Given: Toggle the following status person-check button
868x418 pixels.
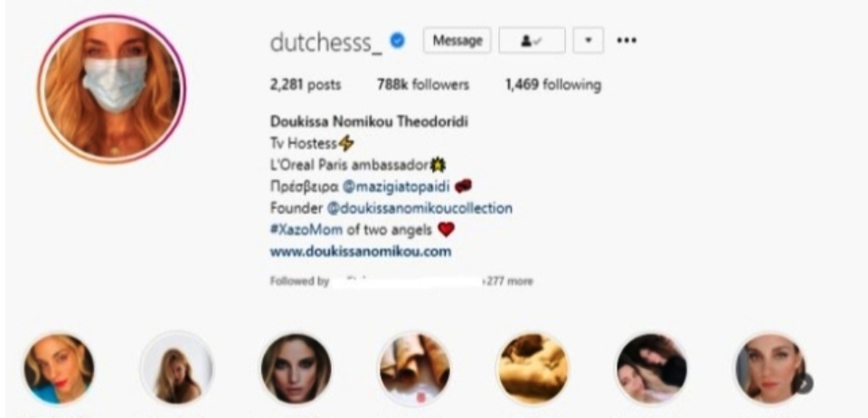Looking at the screenshot, I should (532, 41).
